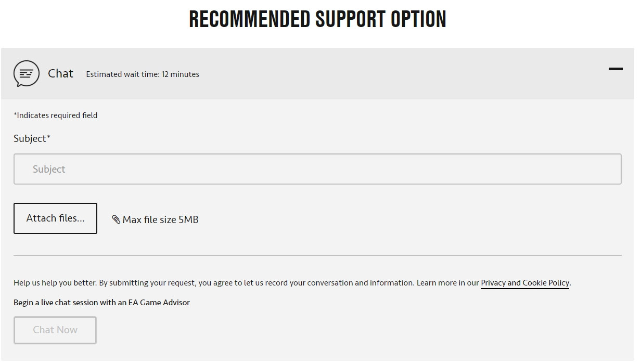Screen dimensions: 641x364
Task: Click the Max file size 5MB text
Action: click(160, 219)
